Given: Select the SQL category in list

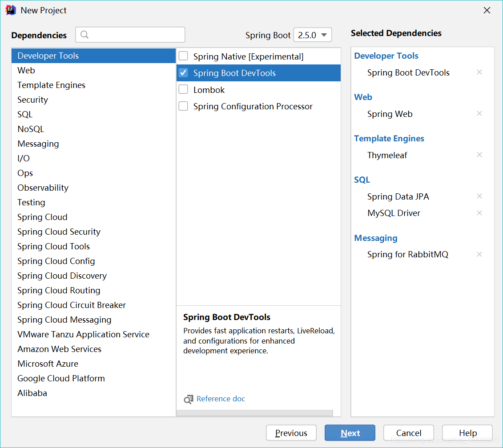Looking at the screenshot, I should pos(94,115).
